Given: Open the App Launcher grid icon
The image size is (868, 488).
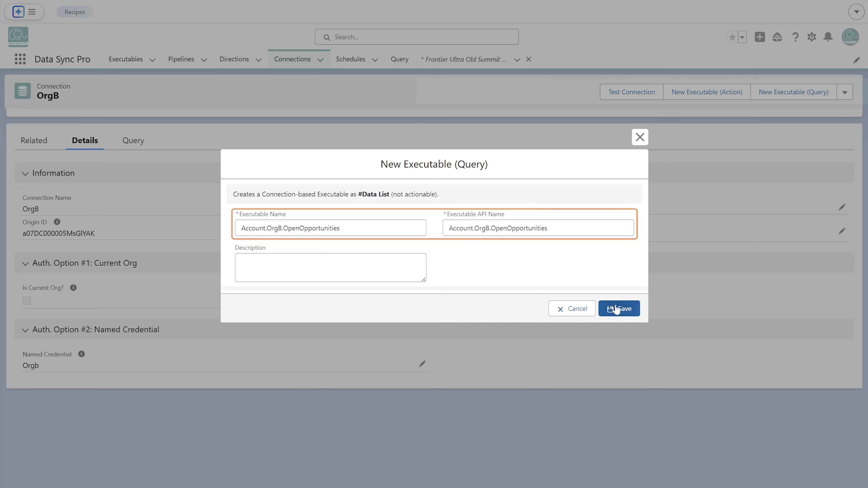Looking at the screenshot, I should [20, 59].
